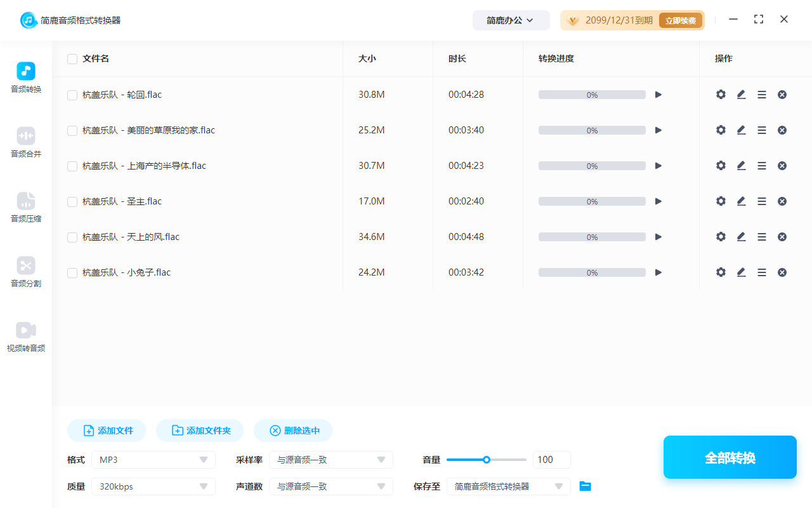Check the select-all box in the header
This screenshot has width=812, height=508.
[x=72, y=58]
